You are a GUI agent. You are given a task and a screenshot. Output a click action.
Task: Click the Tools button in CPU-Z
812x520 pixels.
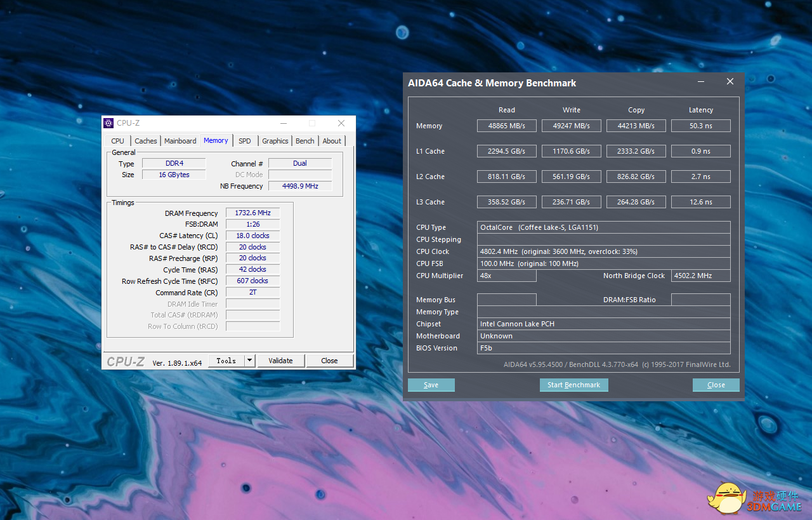tap(226, 361)
